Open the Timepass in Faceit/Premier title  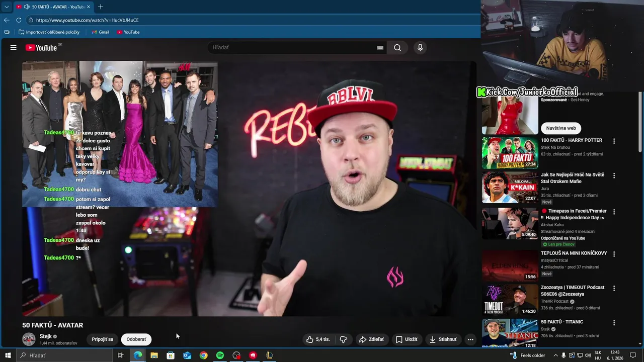pos(574,214)
